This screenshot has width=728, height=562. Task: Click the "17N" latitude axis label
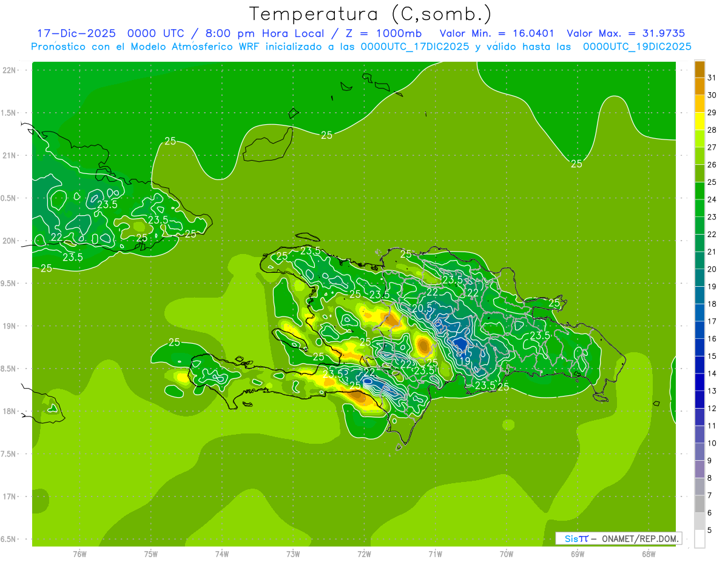point(9,497)
